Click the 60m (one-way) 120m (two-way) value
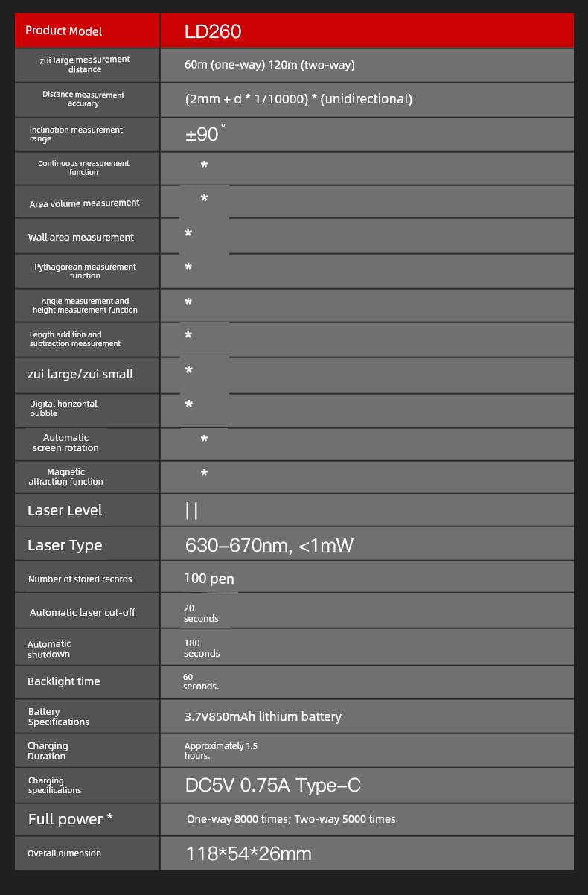Viewport: 588px width, 895px height. (x=269, y=65)
